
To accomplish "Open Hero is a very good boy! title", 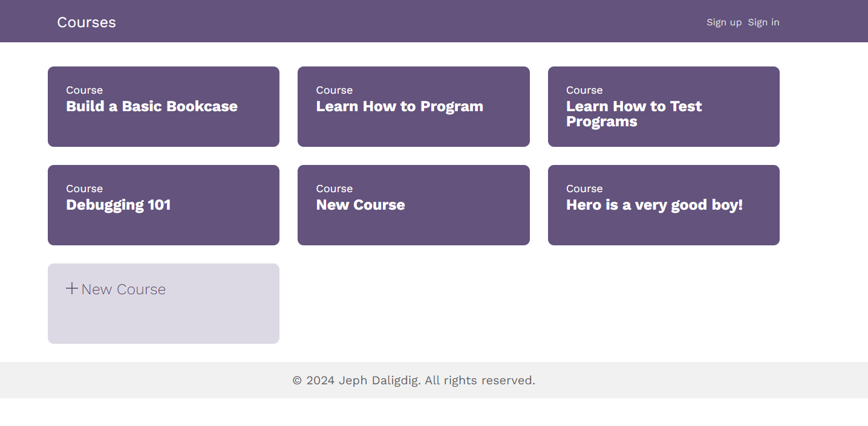I will (x=654, y=205).
